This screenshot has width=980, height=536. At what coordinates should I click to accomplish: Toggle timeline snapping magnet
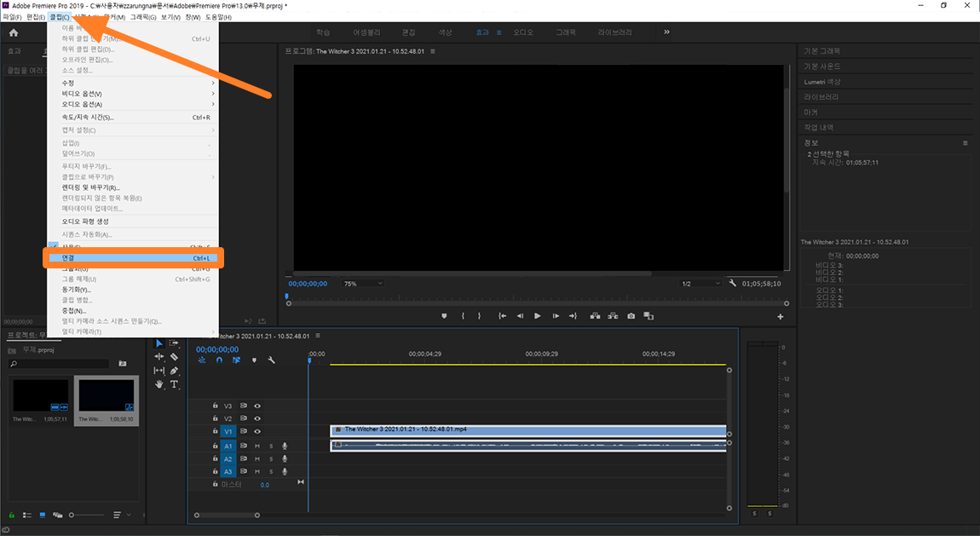point(219,360)
